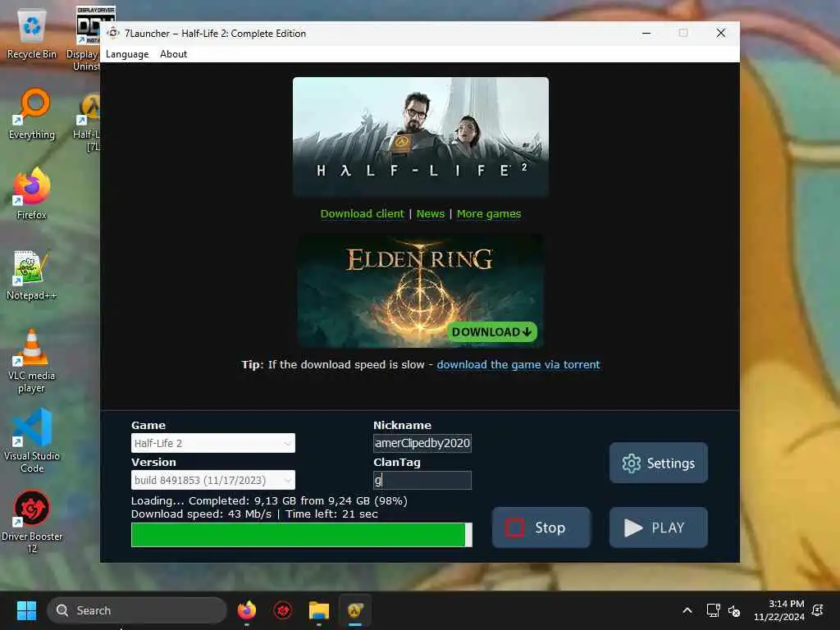Open Firefox from the taskbar
This screenshot has width=840, height=630.
(x=247, y=610)
